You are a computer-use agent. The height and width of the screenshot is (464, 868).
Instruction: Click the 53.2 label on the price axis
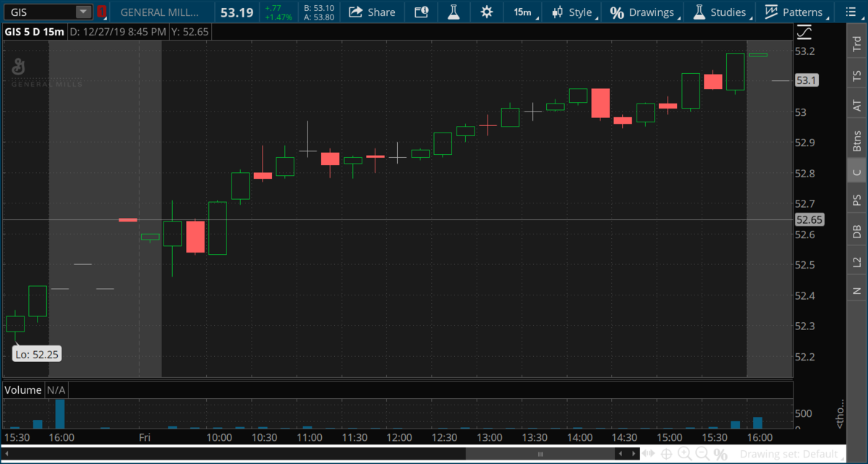tap(805, 51)
